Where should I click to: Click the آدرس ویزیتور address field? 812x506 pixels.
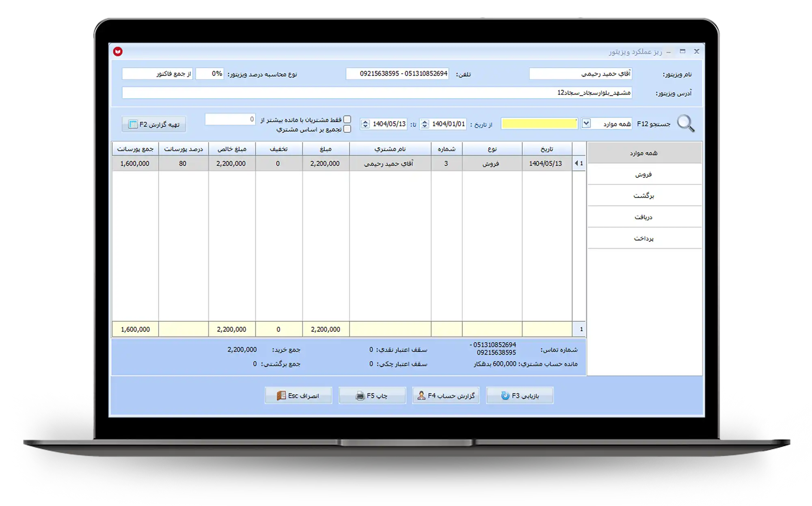coord(377,93)
